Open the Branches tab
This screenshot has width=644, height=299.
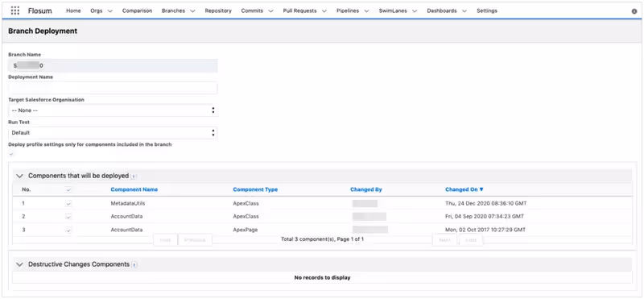pos(173,11)
